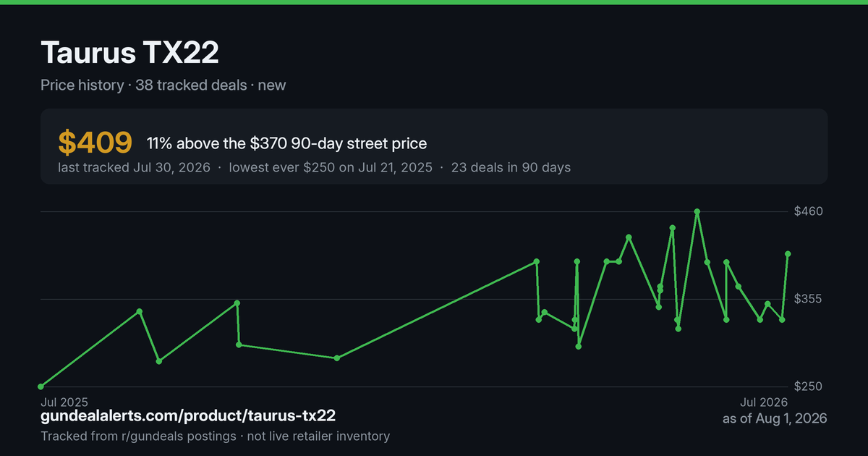This screenshot has height=456, width=868.
Task: Click the 'as of Aug 1, 2026' text
Action: coord(775,419)
